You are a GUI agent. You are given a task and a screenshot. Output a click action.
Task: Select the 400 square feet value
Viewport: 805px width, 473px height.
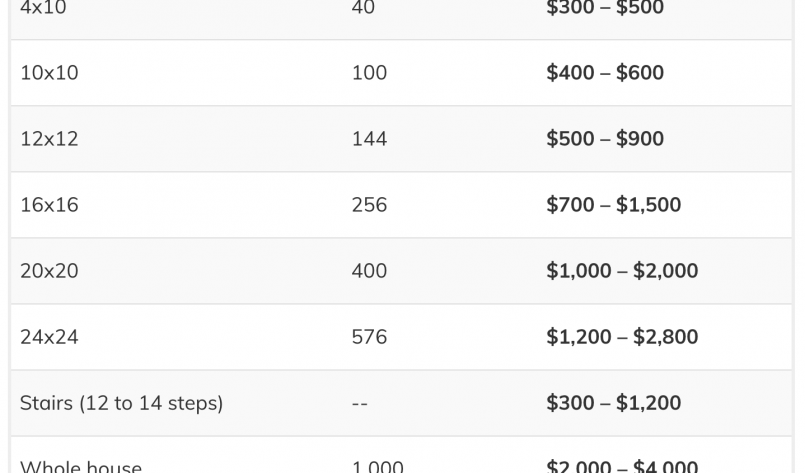tap(369, 271)
